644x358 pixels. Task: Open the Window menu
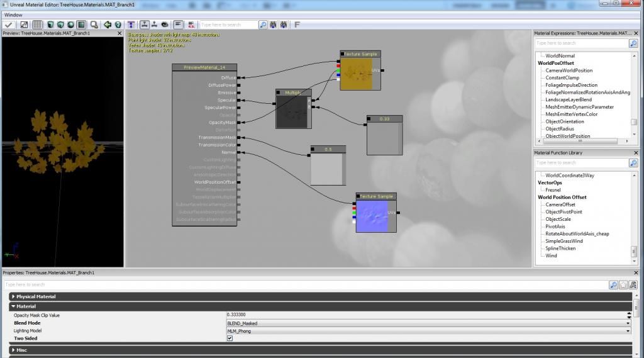pos(13,15)
